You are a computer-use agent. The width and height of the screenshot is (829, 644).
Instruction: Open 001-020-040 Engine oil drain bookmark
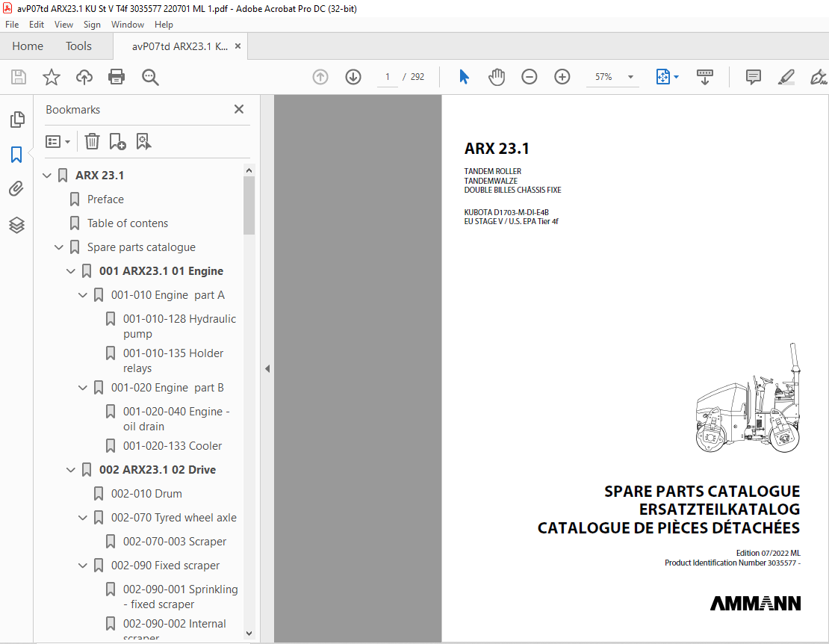point(176,419)
